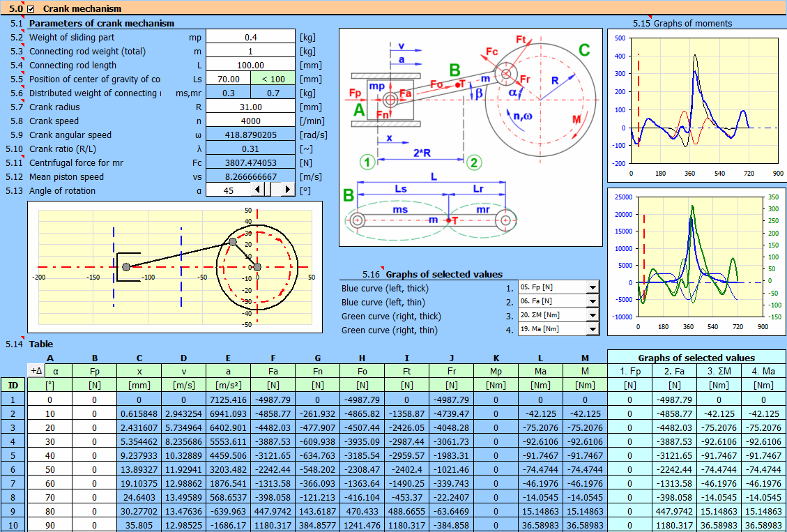Select the weight of sliding part input 0.4
Screen dimensions: 787x532
tap(250, 37)
